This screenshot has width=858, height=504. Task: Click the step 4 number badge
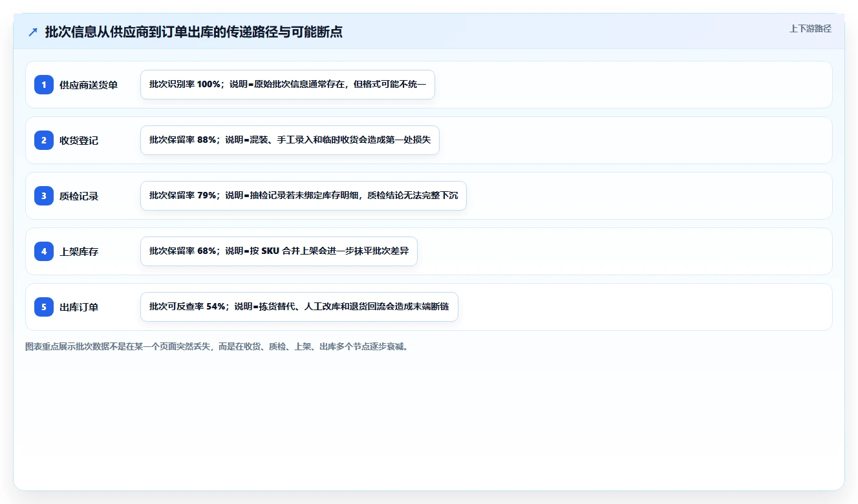(44, 251)
